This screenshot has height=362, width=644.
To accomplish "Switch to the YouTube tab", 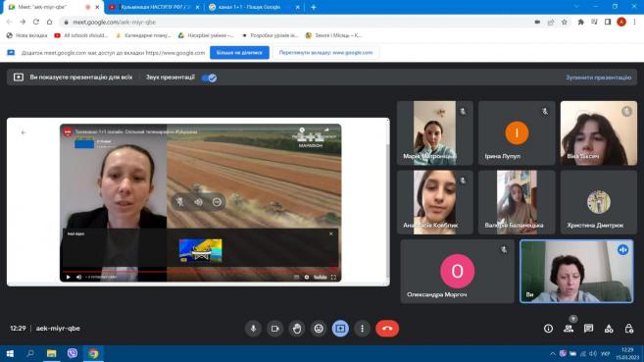I will coord(154,7).
